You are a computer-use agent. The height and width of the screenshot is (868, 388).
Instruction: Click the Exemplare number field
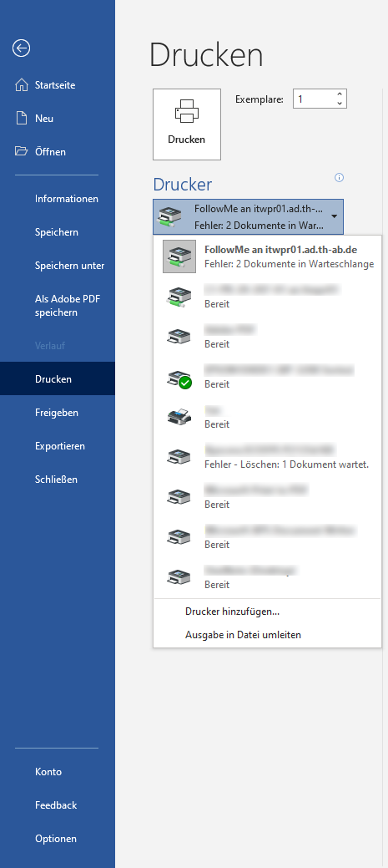pos(314,99)
